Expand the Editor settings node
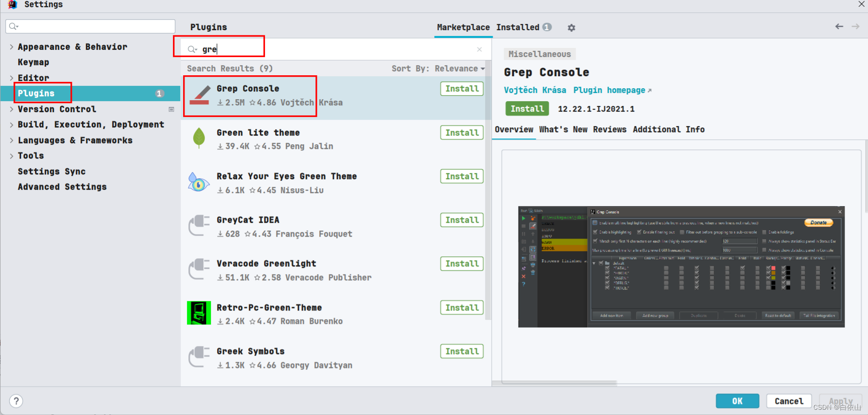 pyautogui.click(x=12, y=78)
